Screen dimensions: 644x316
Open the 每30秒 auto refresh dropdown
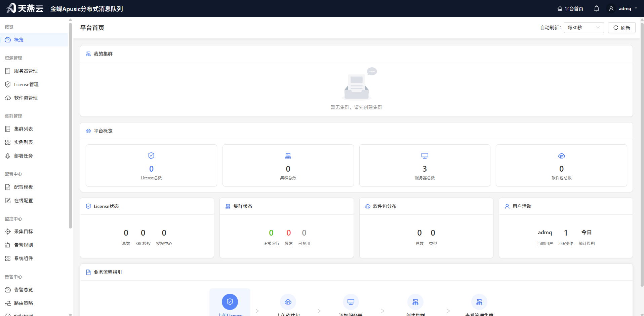tap(584, 28)
